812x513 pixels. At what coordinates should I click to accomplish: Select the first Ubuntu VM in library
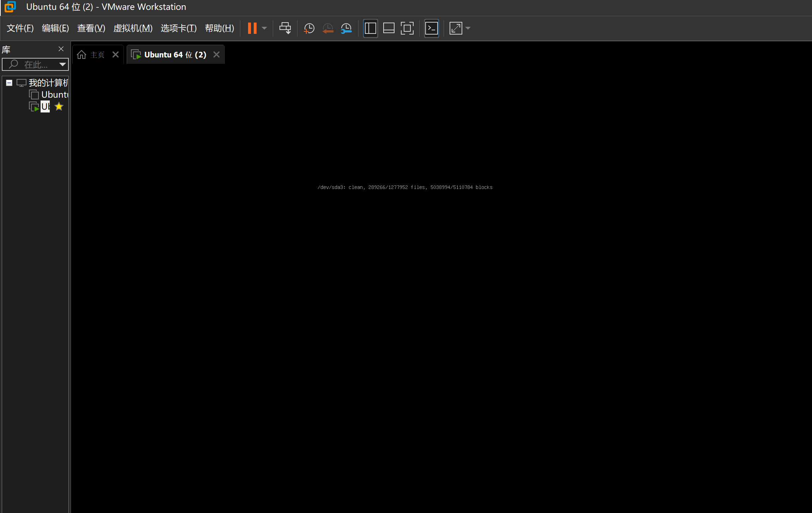tap(54, 94)
